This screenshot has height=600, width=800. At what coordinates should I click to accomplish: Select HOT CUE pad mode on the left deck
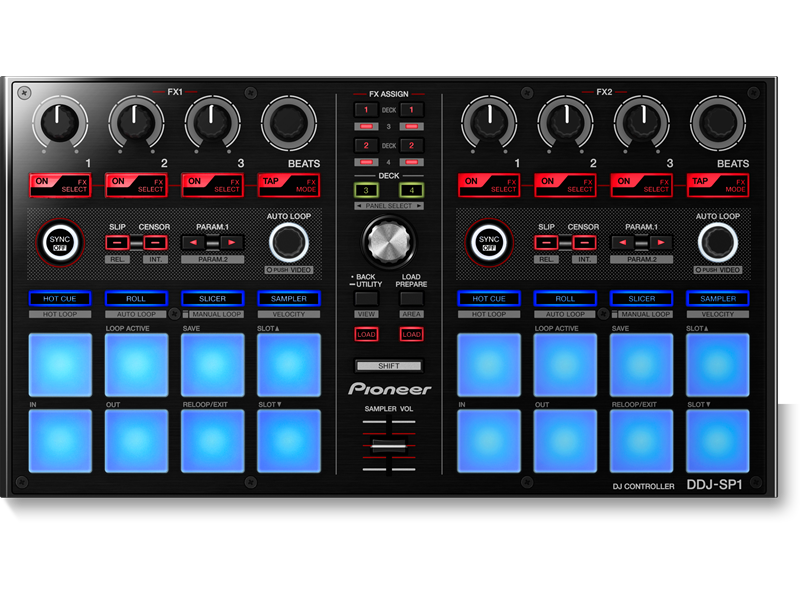(60, 298)
